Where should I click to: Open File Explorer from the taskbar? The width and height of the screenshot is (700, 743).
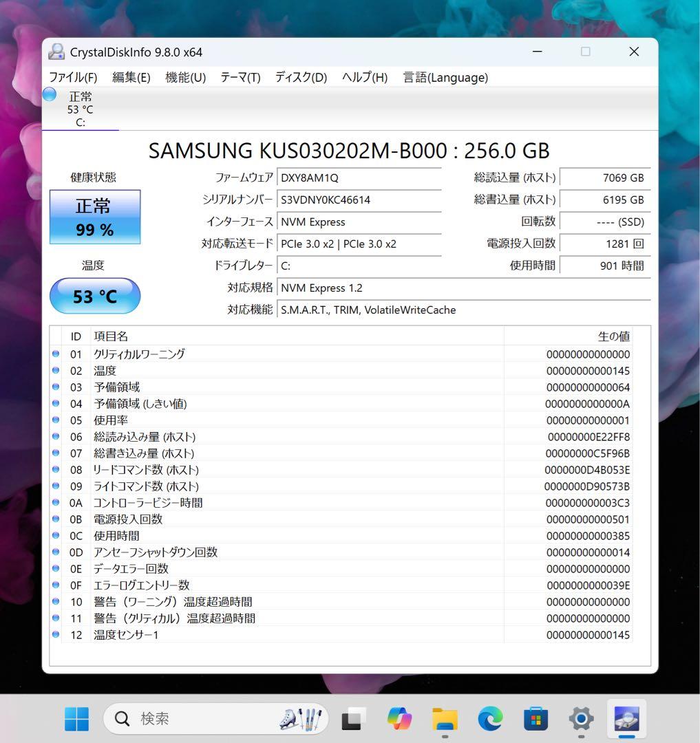(x=445, y=719)
